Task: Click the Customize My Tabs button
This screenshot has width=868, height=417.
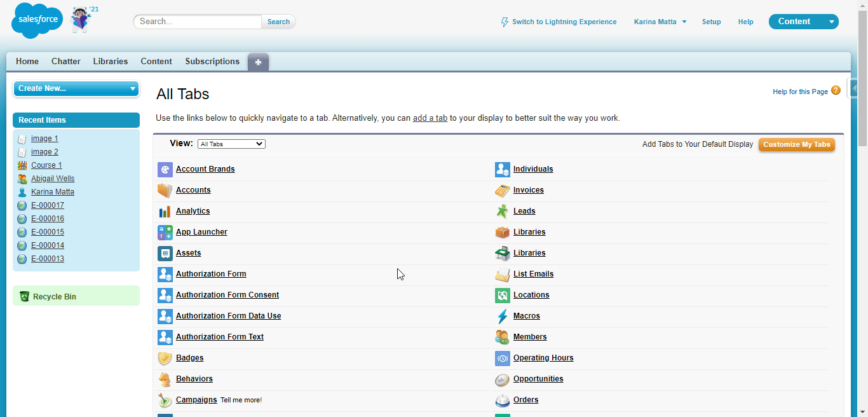Action: click(797, 144)
